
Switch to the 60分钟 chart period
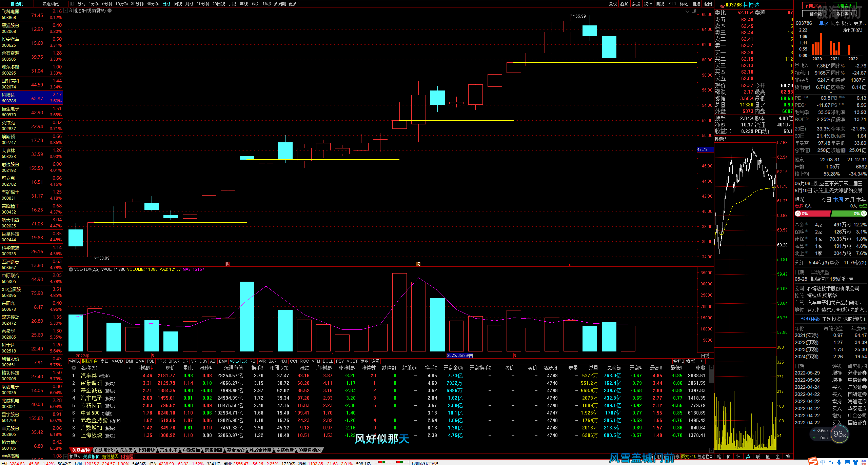pos(153,4)
